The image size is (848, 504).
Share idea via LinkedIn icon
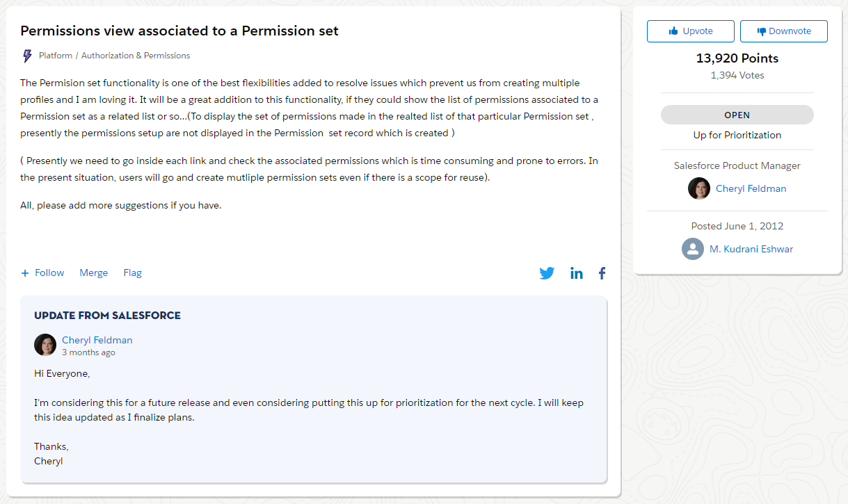[577, 273]
